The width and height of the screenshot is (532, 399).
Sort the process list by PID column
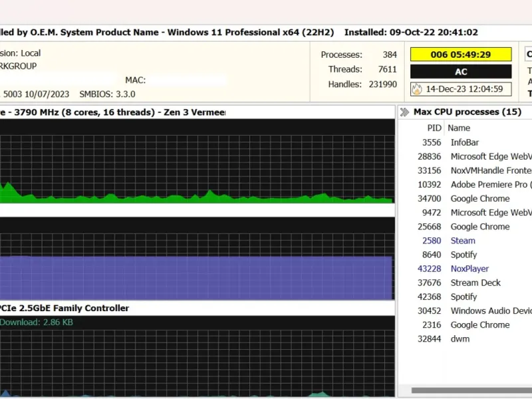(434, 128)
